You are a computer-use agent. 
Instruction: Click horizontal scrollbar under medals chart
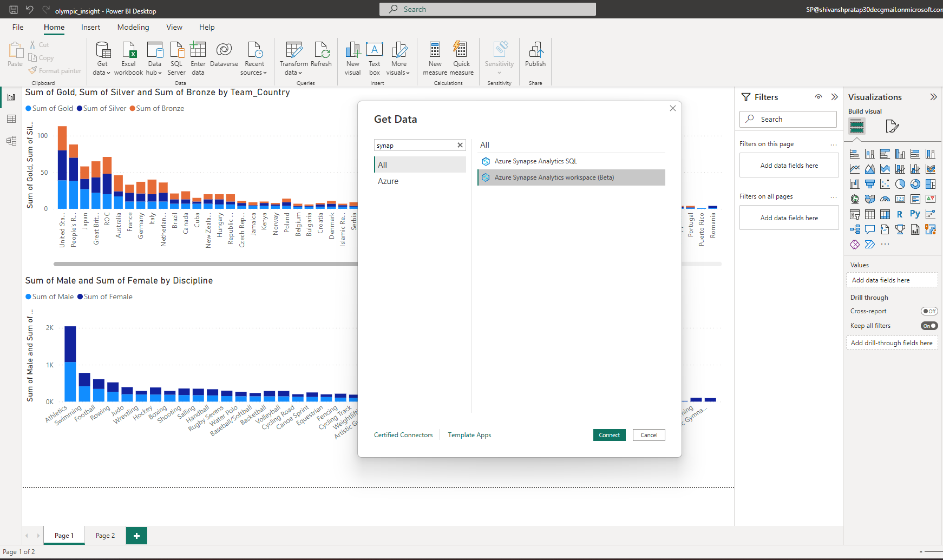coord(206,264)
